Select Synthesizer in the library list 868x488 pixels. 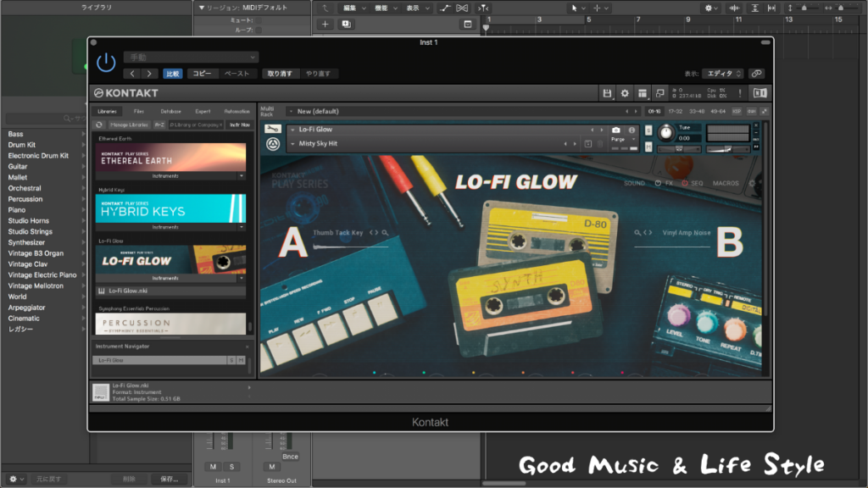coord(26,242)
